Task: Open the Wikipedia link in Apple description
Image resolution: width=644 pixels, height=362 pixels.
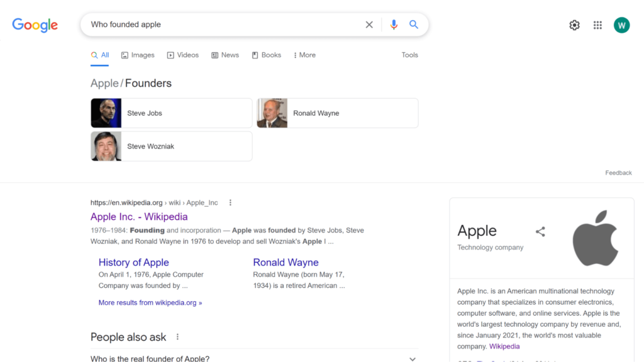Action: pyautogui.click(x=504, y=346)
